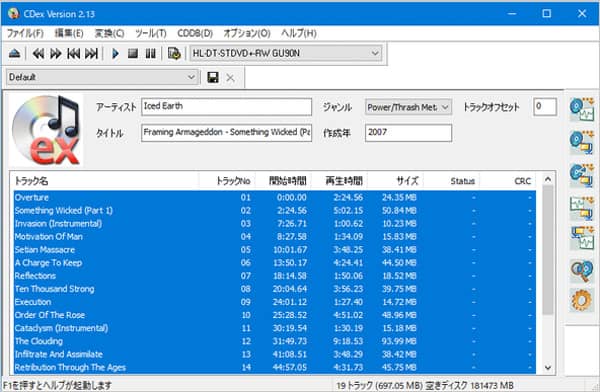The image size is (600, 392).
Task: Click the track list scroll up arrow
Action: point(548,179)
